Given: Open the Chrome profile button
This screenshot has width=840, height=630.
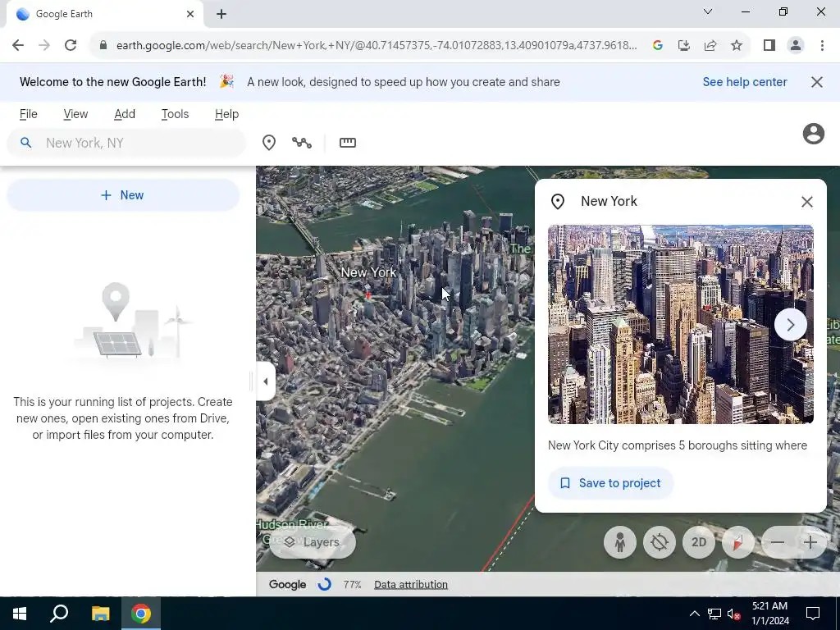Looking at the screenshot, I should tap(796, 46).
